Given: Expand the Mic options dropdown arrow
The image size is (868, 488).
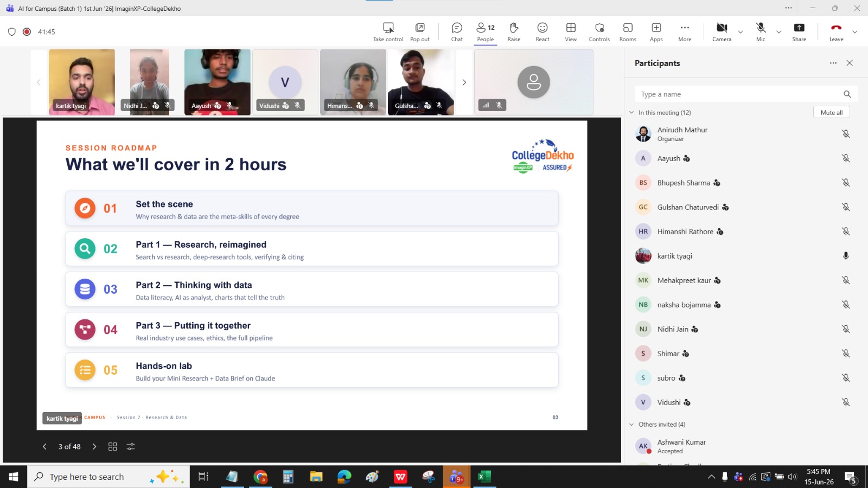Looking at the screenshot, I should point(779,32).
